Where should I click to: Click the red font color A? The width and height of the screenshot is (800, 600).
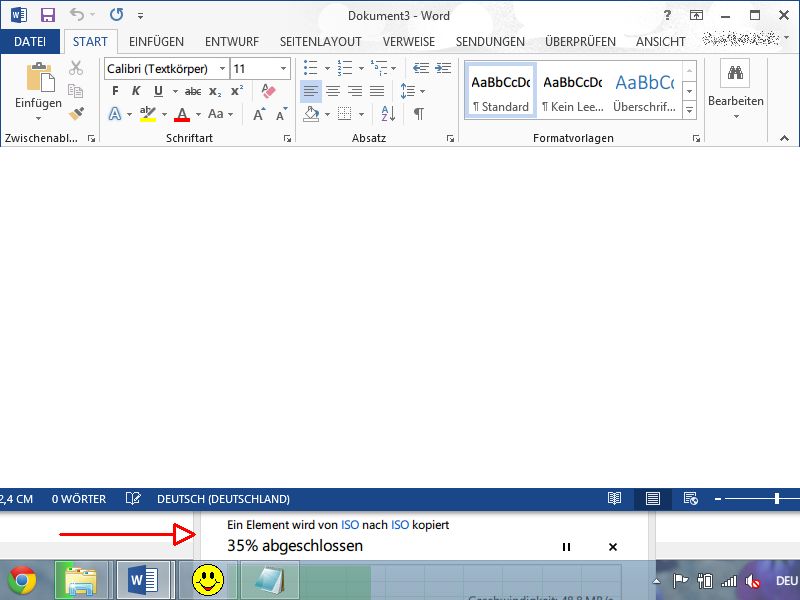[x=182, y=114]
